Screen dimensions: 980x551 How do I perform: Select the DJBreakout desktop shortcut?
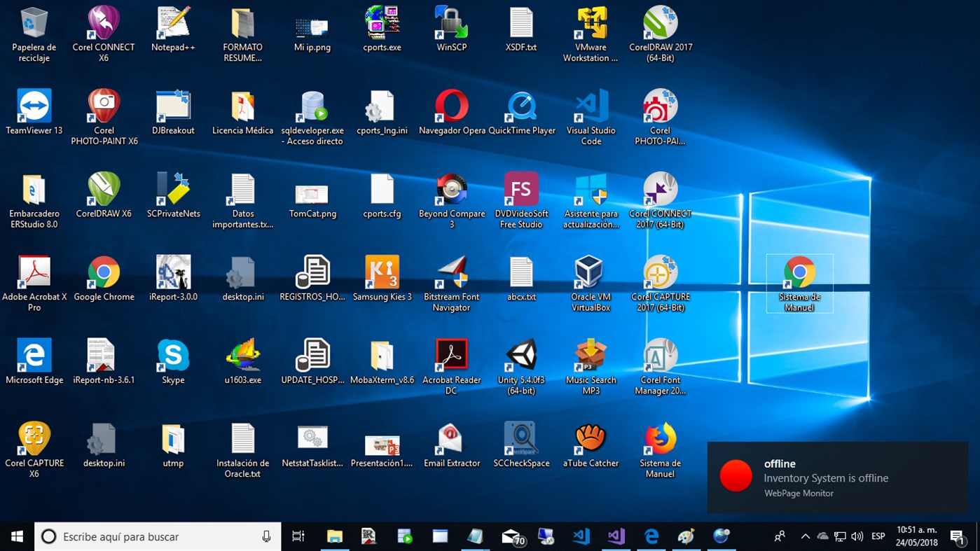[173, 113]
